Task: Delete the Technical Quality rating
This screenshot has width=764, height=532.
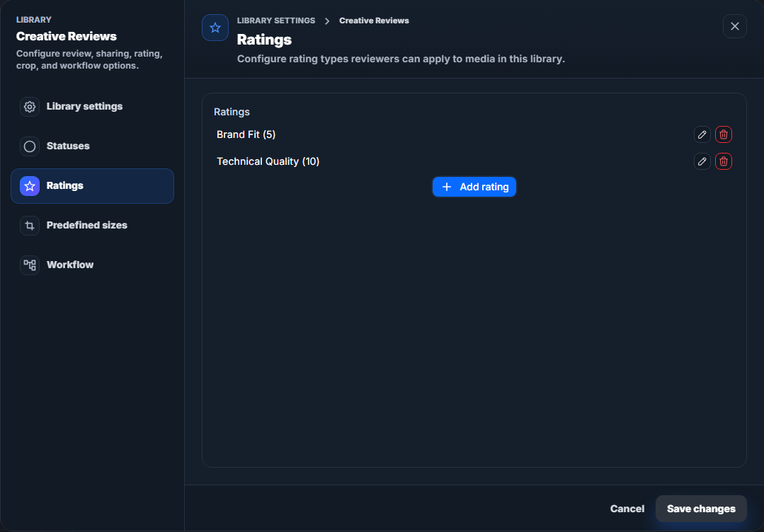Action: coord(723,161)
